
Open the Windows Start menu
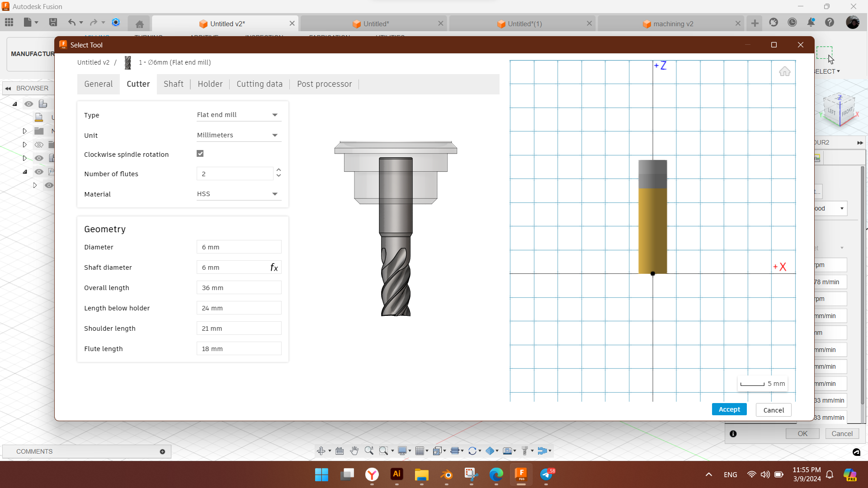pyautogui.click(x=321, y=474)
